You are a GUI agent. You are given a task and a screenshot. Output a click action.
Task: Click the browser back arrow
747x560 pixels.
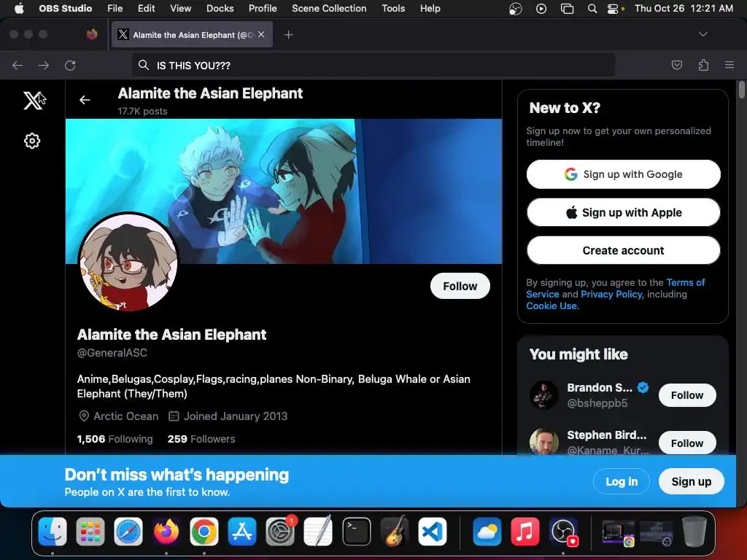point(18,65)
